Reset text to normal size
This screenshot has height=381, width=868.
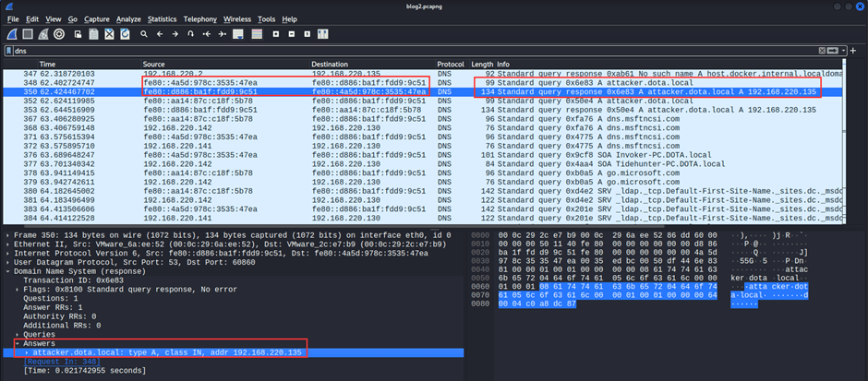click(x=307, y=34)
